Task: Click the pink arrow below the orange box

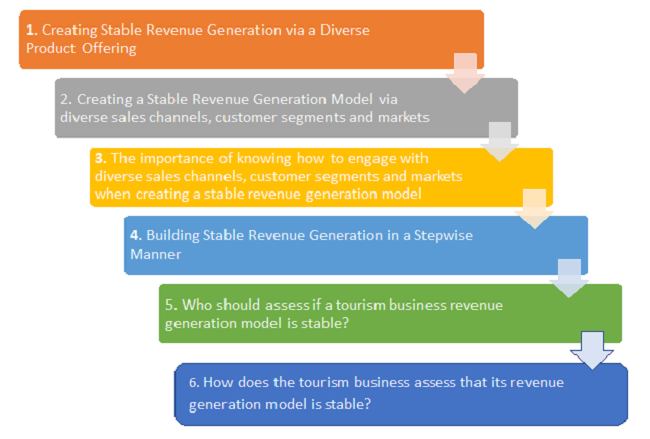Action: pos(466,73)
